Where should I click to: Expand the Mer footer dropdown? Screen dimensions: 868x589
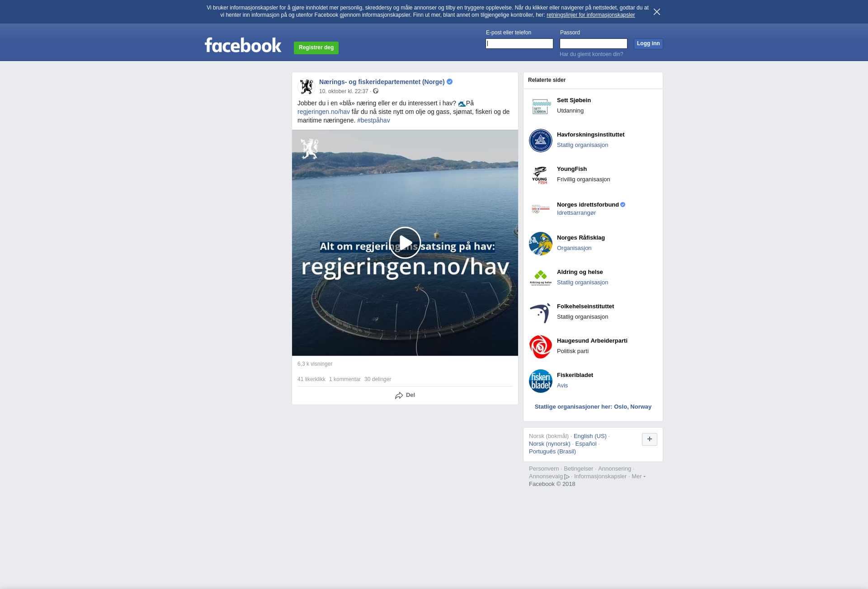(x=638, y=476)
